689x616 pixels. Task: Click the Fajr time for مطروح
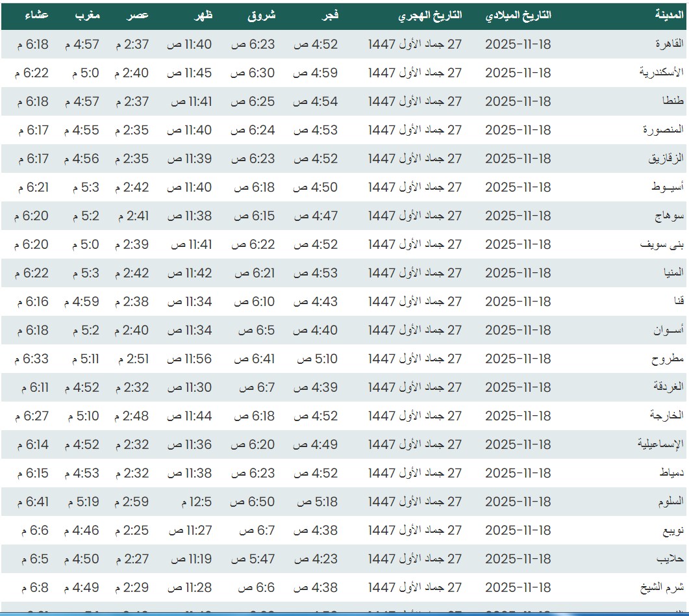coord(318,359)
